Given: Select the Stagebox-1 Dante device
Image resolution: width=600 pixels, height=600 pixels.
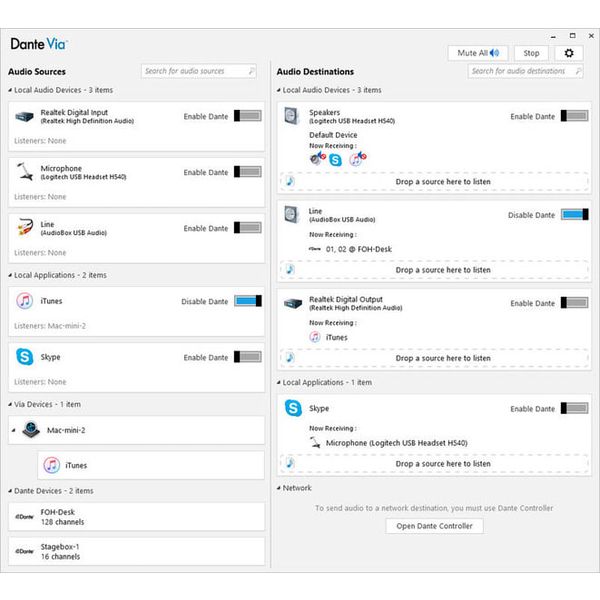Looking at the screenshot, I should pyautogui.click(x=137, y=551).
